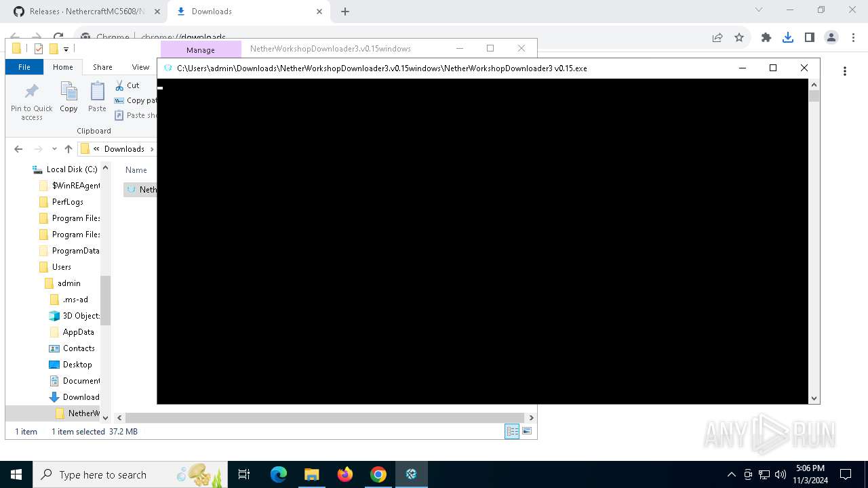This screenshot has width=868, height=488.
Task: Click the properties checkmark icon in Explorer title bar
Action: pos(38,49)
